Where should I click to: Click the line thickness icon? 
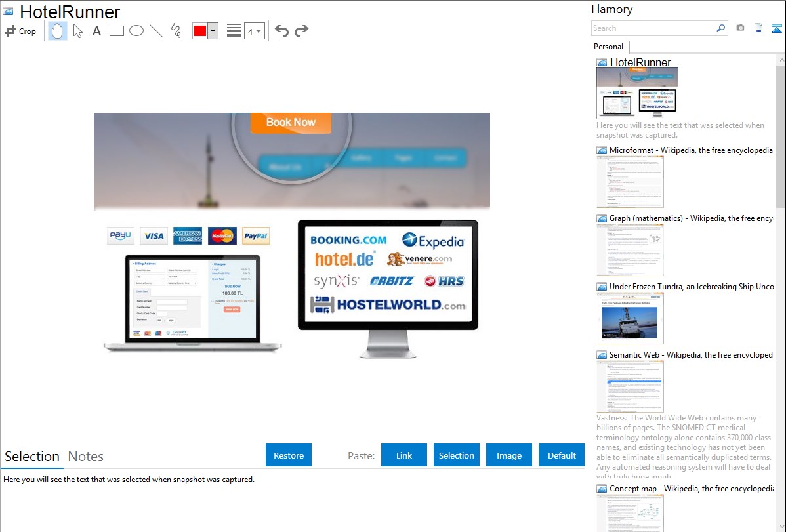pyautogui.click(x=234, y=31)
